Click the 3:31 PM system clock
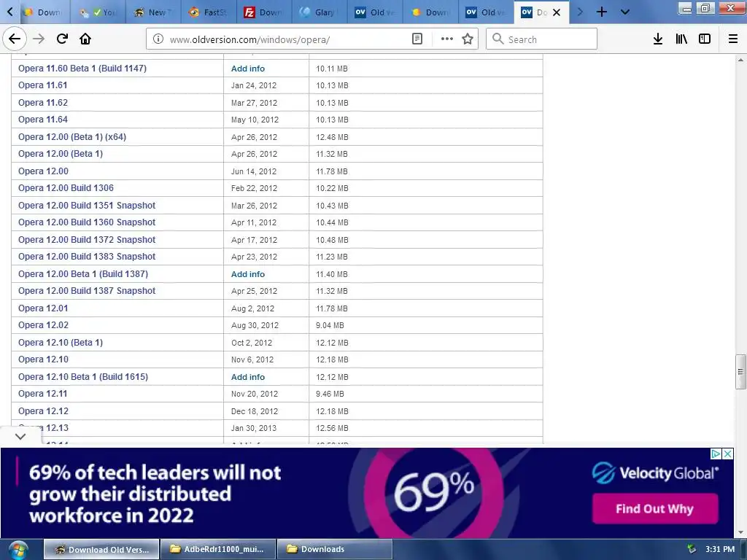The height and width of the screenshot is (560, 747). [x=720, y=550]
